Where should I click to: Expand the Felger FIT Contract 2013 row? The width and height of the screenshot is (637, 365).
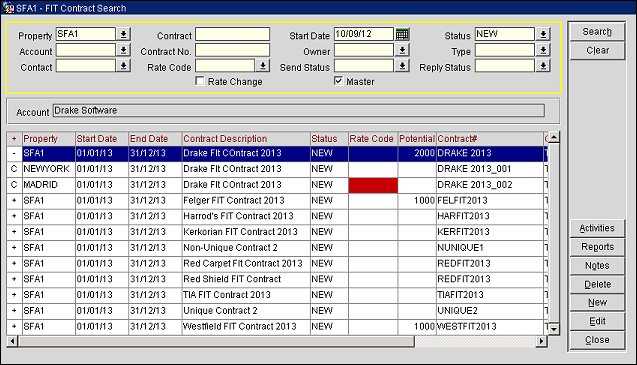(x=14, y=200)
